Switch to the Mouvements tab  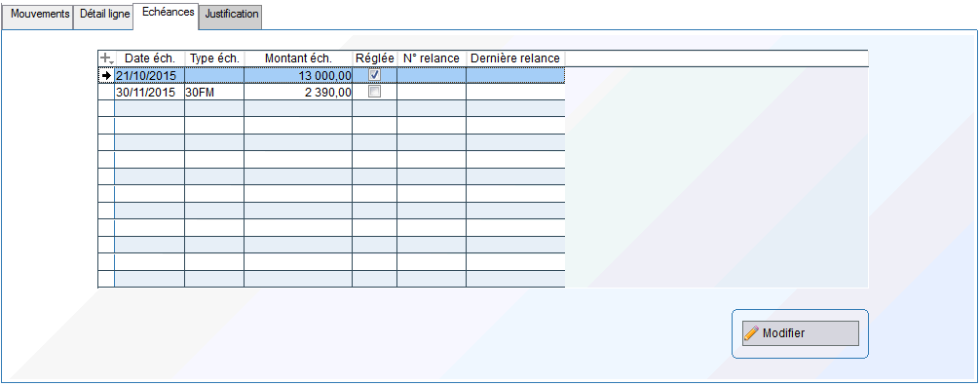pos(37,17)
